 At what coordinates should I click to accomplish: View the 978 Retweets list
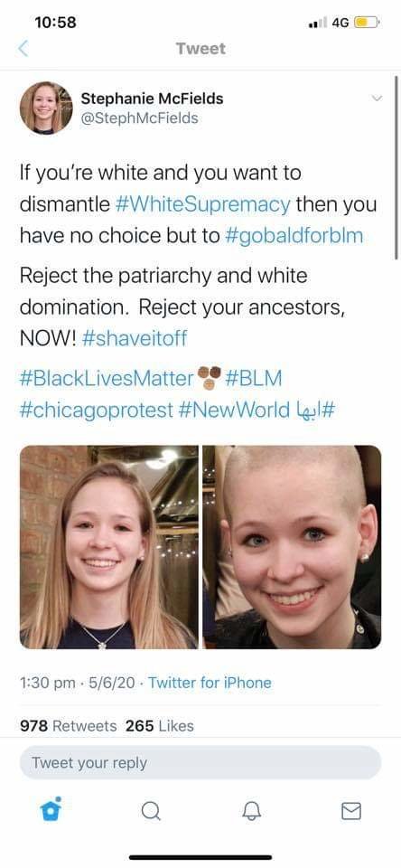[x=68, y=726]
